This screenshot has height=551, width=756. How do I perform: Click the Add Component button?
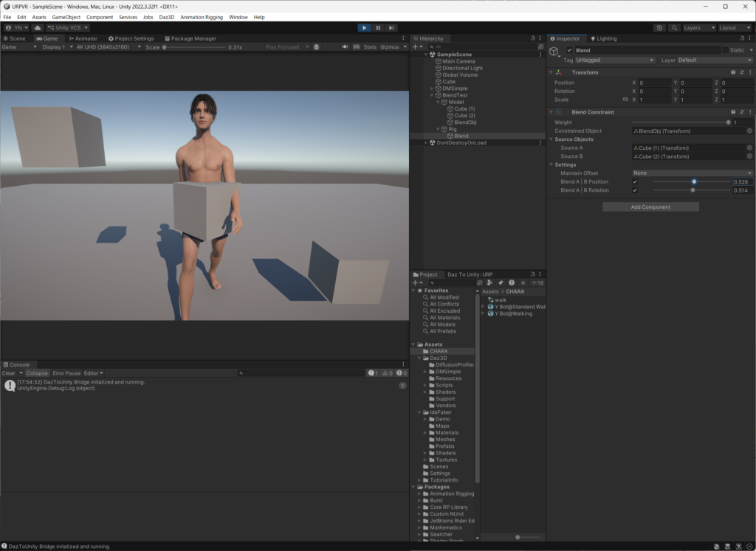coord(650,207)
